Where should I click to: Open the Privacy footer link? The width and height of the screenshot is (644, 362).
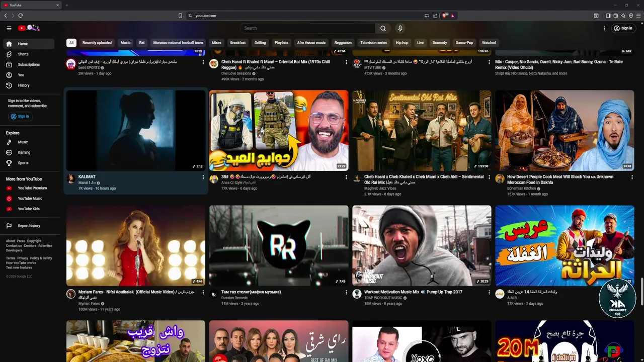tap(23, 258)
